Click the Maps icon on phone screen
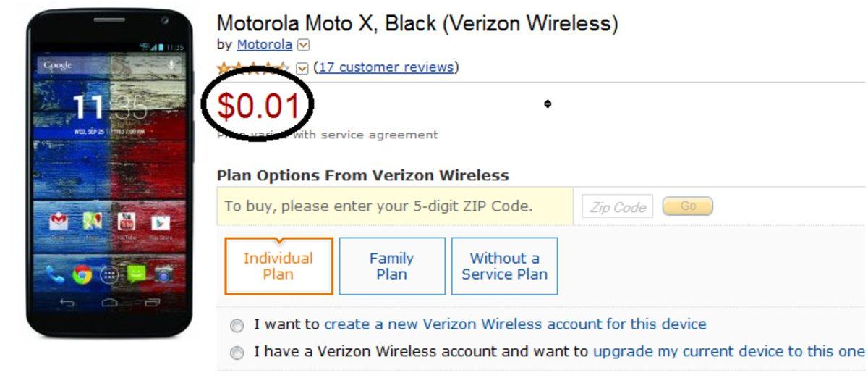 (x=92, y=222)
